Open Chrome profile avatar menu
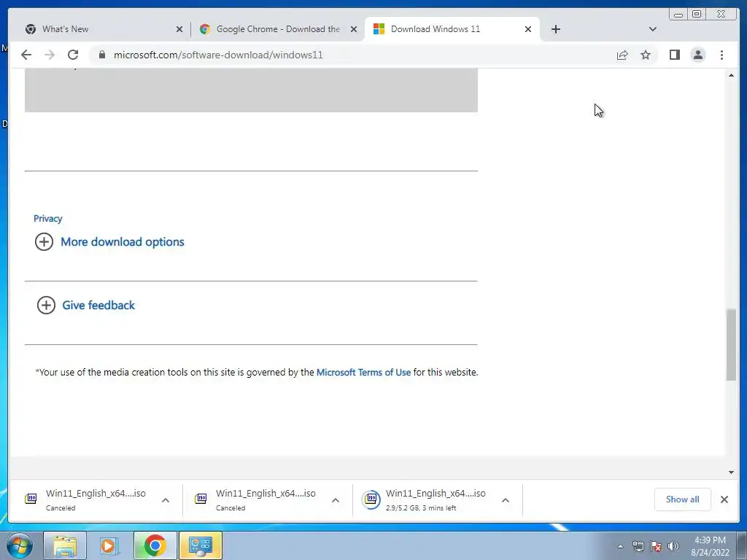747x560 pixels. pos(698,55)
